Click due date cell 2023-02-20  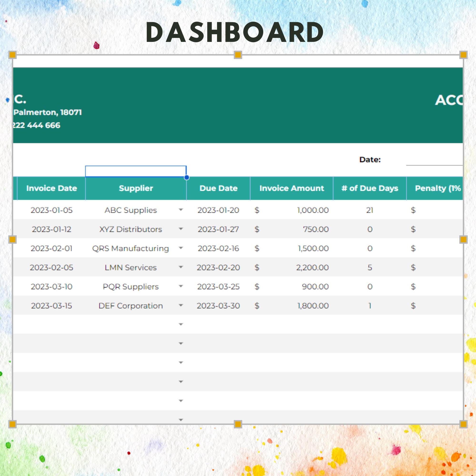218,268
